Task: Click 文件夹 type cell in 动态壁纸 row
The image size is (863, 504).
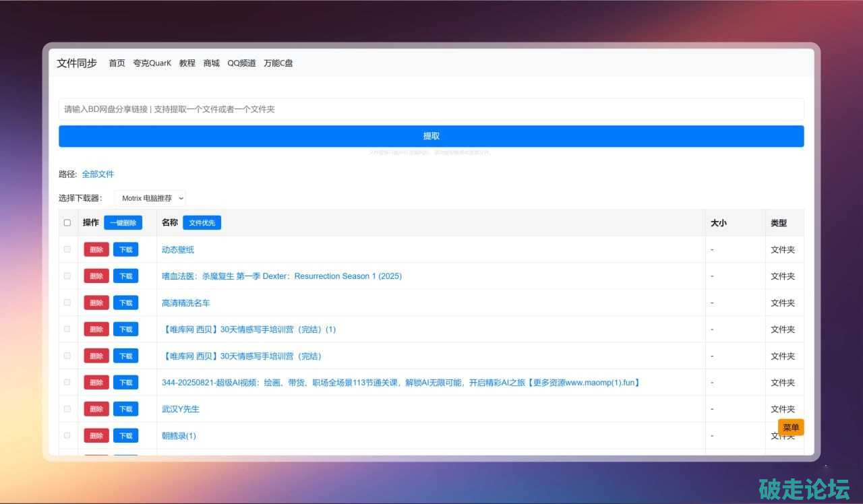Action: click(x=783, y=249)
